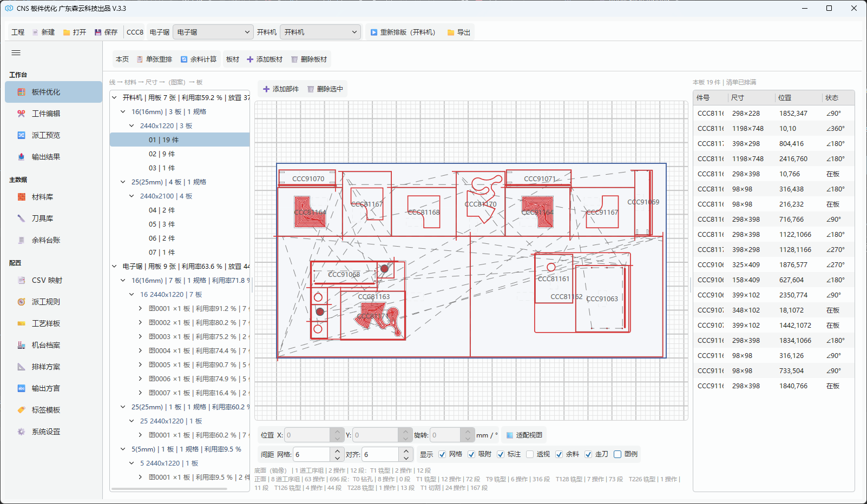
Task: Click the 适配视图 button
Action: (x=524, y=435)
